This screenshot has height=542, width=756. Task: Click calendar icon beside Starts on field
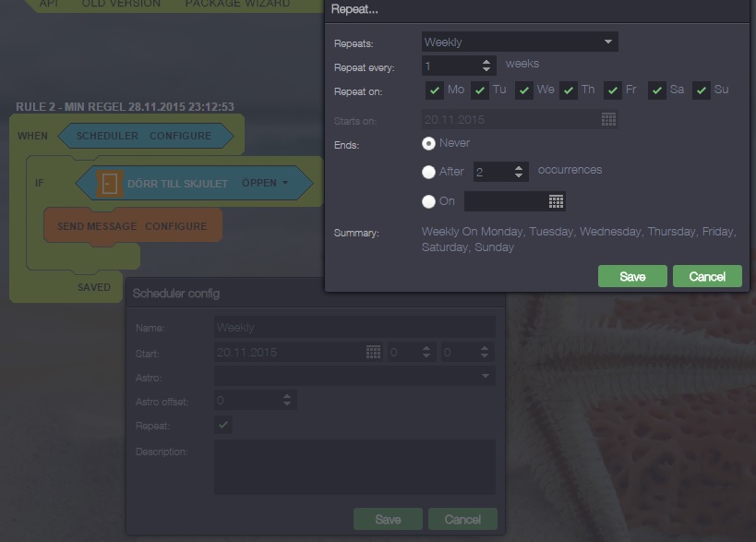[608, 119]
